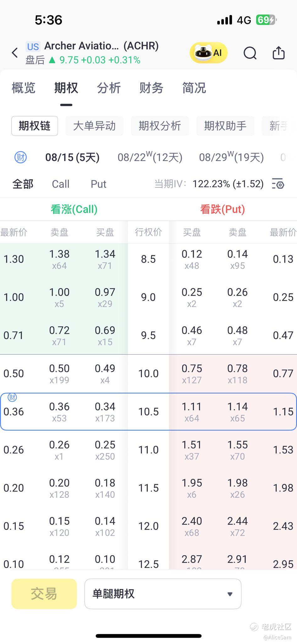Switch to the 概览 tab

click(24, 88)
